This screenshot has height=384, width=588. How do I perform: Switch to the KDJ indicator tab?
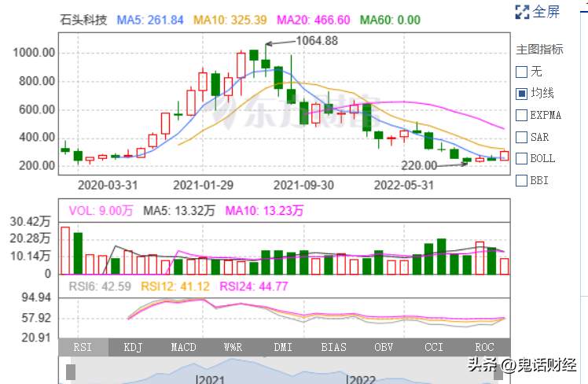click(x=133, y=347)
